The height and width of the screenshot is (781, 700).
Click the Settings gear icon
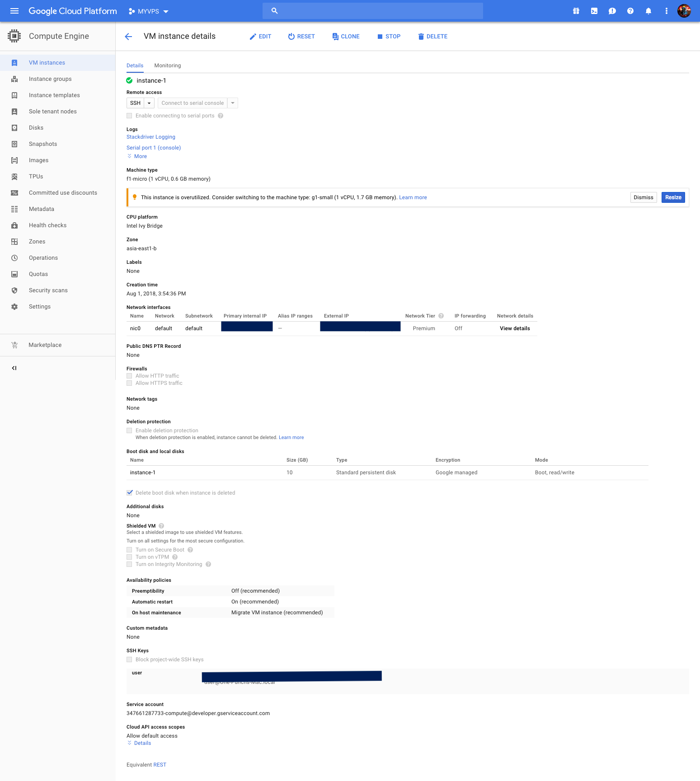point(14,307)
